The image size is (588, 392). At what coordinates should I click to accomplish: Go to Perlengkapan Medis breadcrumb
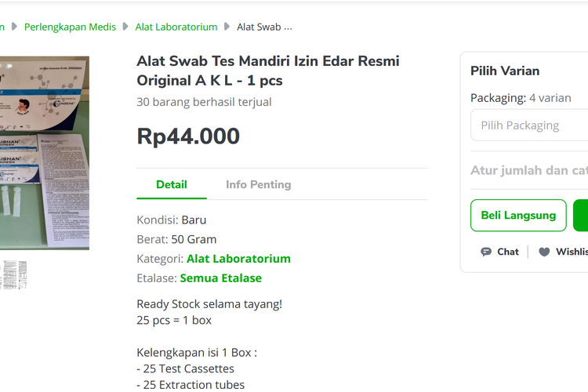[x=70, y=27]
